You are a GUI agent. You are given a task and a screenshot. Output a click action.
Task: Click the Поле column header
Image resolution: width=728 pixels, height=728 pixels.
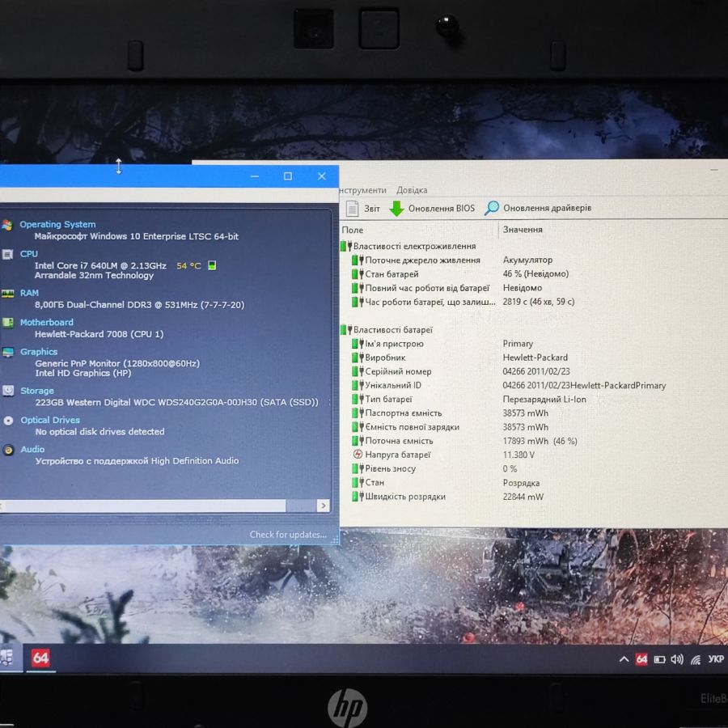point(353,230)
